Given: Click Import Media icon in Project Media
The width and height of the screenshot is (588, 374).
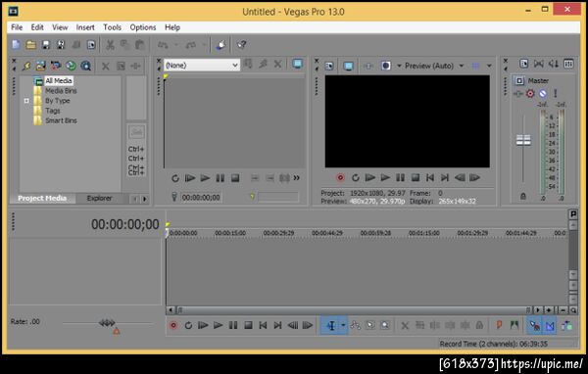Looking at the screenshot, I should point(40,66).
